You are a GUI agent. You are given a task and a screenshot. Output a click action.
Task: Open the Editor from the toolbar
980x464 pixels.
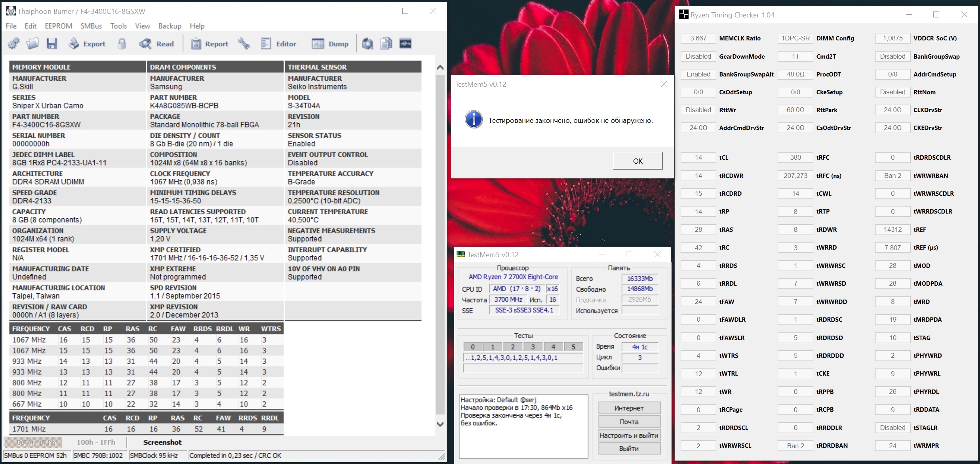(x=279, y=44)
